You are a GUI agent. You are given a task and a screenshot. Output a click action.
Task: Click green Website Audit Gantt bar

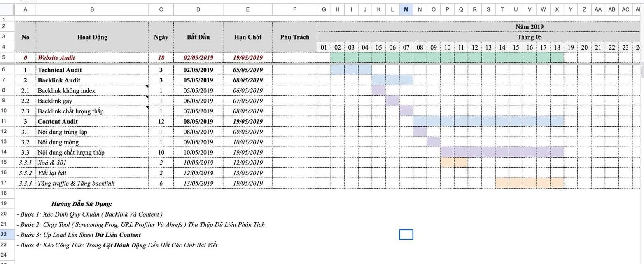click(x=447, y=58)
